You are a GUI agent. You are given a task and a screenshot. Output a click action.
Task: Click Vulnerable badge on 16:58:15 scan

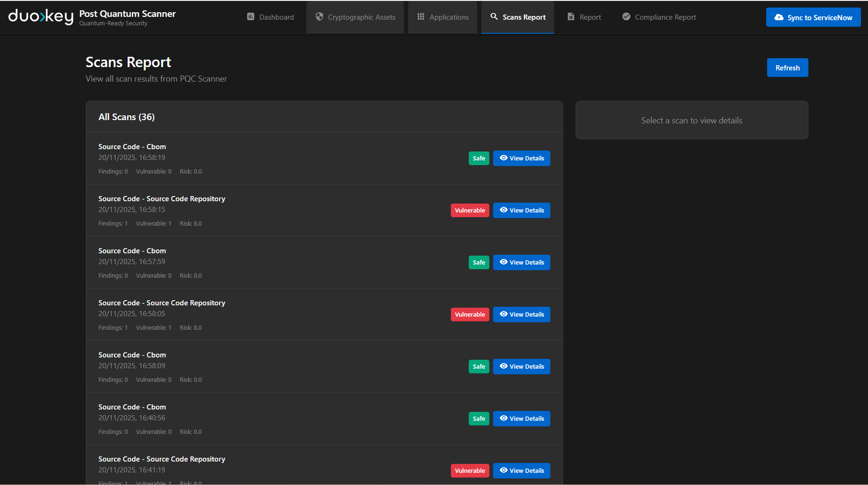[x=470, y=210]
